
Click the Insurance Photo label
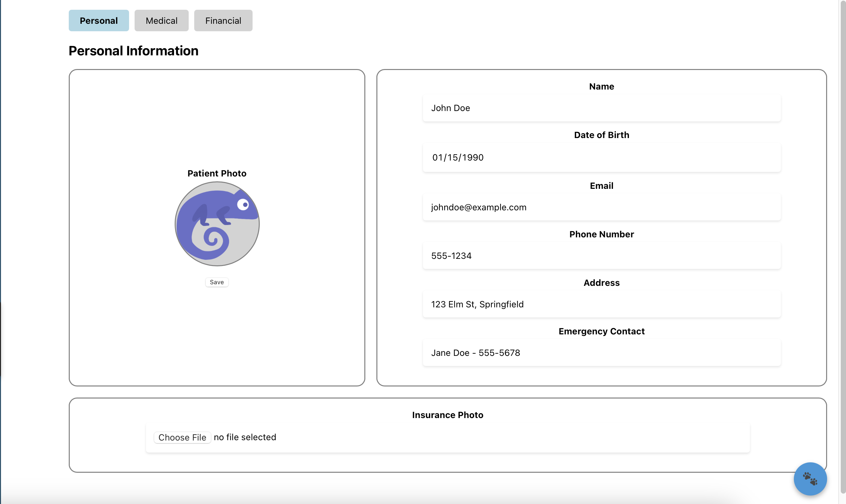(x=447, y=415)
